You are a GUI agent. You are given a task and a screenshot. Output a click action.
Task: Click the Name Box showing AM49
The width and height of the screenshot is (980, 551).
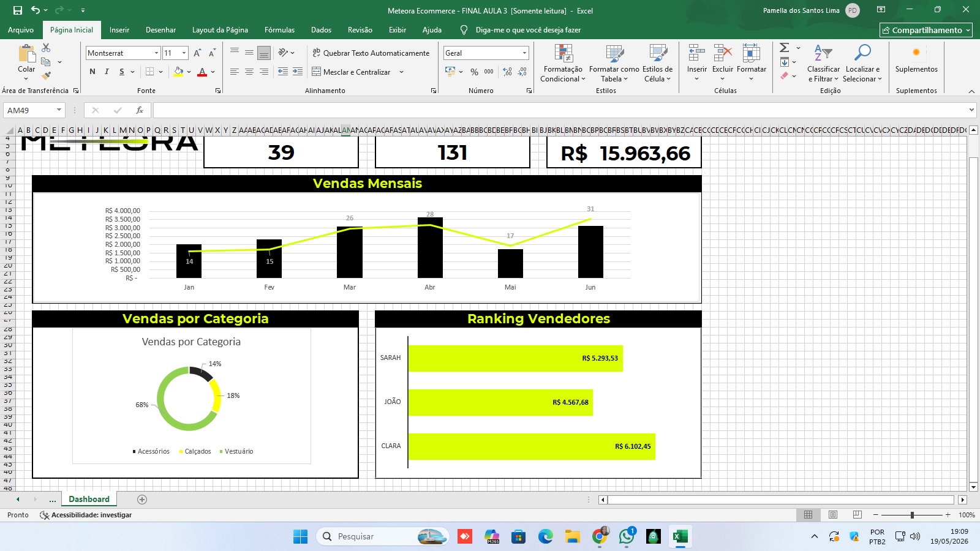tap(34, 110)
